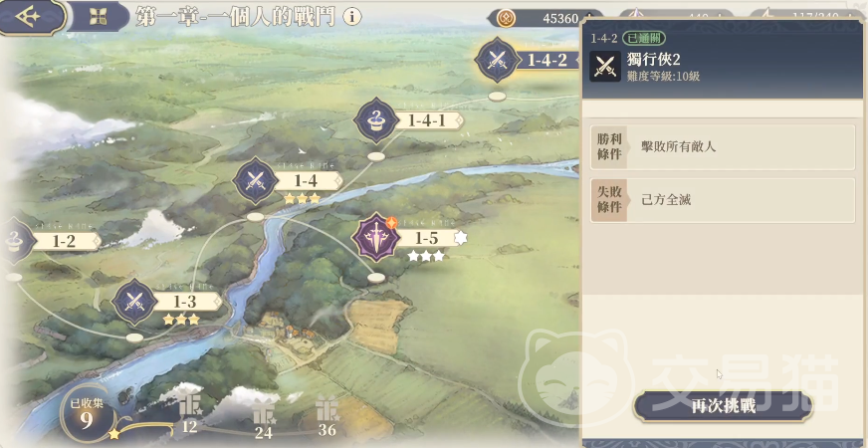868x448 pixels.
Task: Claim the 12-star gift box reward
Action: click(x=189, y=411)
